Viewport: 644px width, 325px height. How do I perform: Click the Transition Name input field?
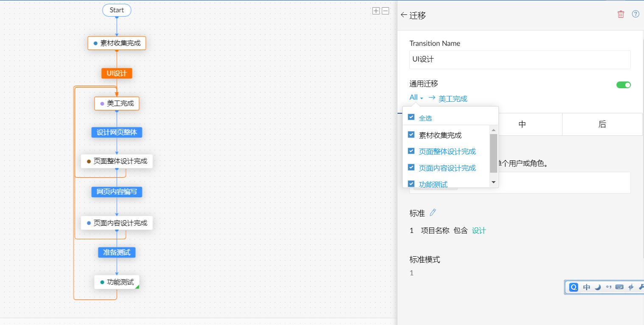[520, 60]
